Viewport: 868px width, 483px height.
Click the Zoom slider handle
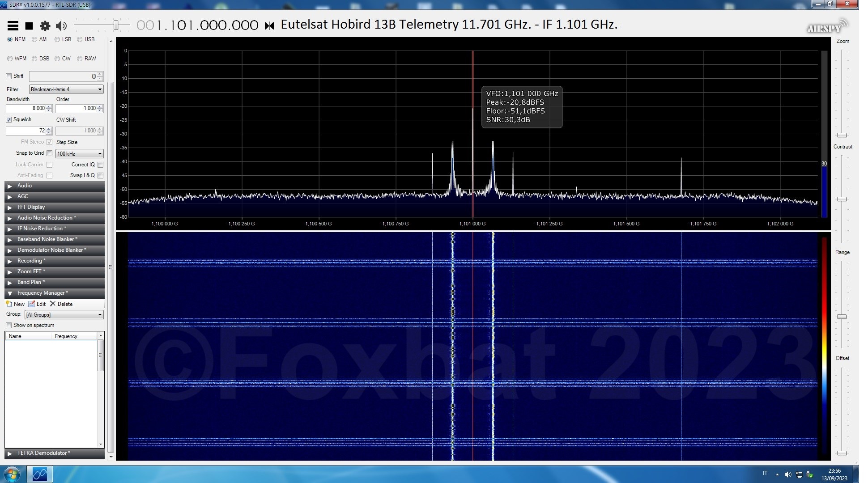tap(842, 135)
